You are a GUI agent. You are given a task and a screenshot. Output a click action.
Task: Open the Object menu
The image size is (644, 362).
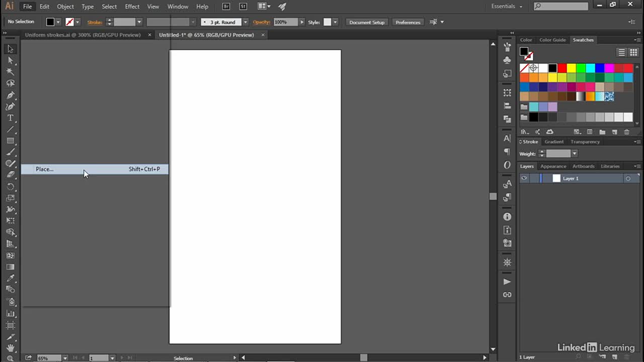coord(65,7)
